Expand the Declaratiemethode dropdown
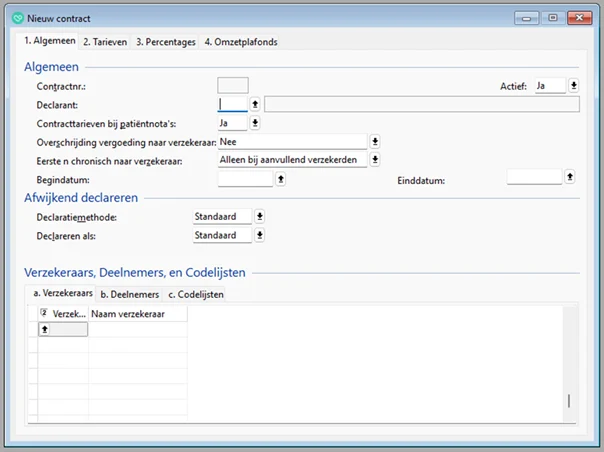The width and height of the screenshot is (604, 452). pos(260,216)
